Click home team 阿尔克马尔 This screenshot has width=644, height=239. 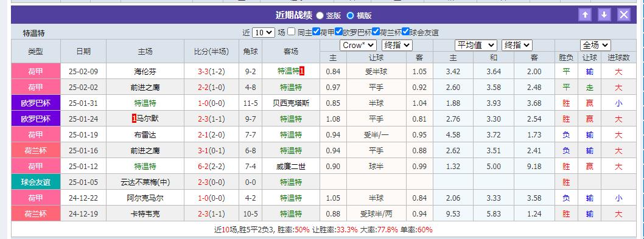tap(145, 198)
